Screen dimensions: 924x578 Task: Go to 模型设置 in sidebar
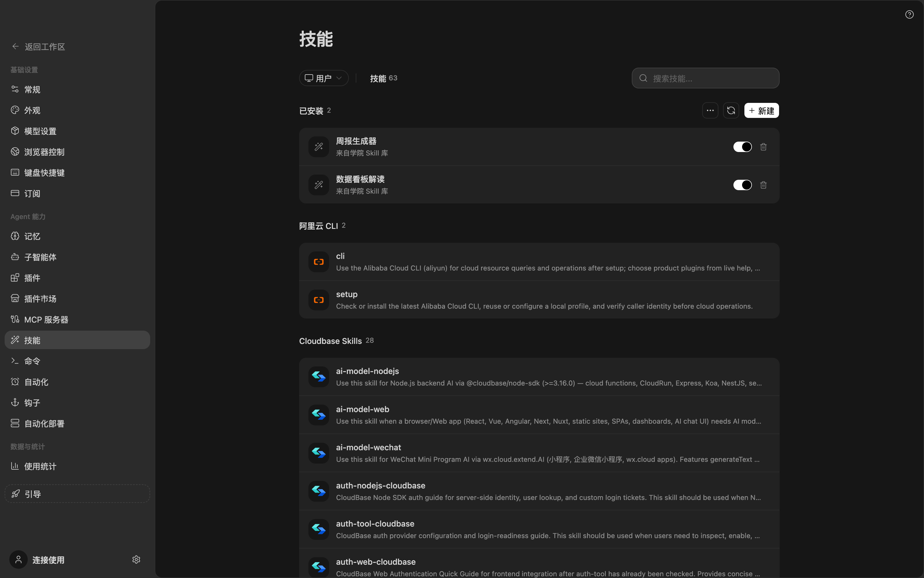[77, 131]
